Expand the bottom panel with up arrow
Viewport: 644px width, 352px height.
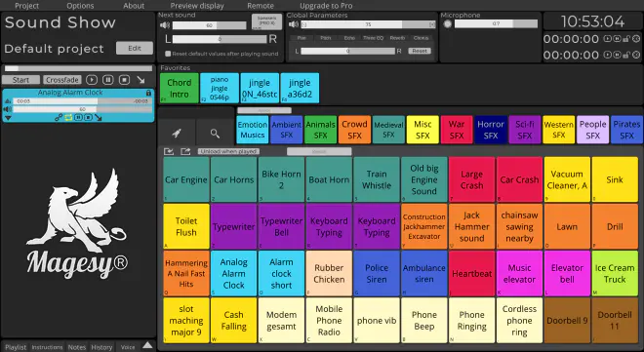147,345
